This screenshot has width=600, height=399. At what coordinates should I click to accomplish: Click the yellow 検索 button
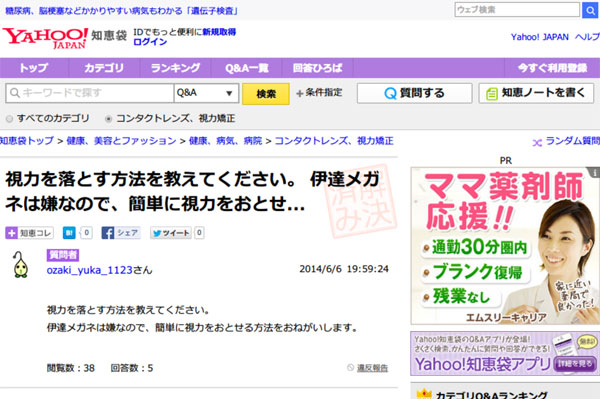pyautogui.click(x=266, y=94)
